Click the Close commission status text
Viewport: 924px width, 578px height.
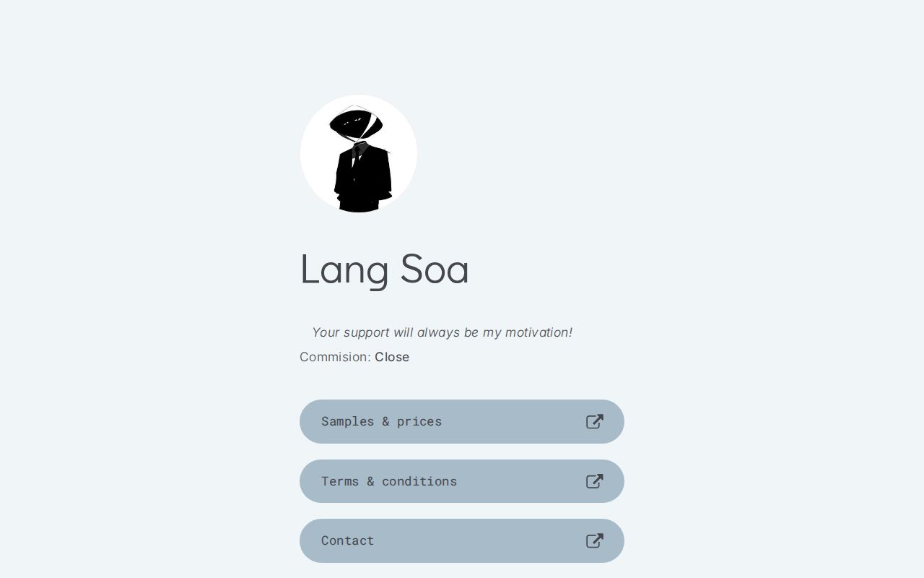[392, 357]
